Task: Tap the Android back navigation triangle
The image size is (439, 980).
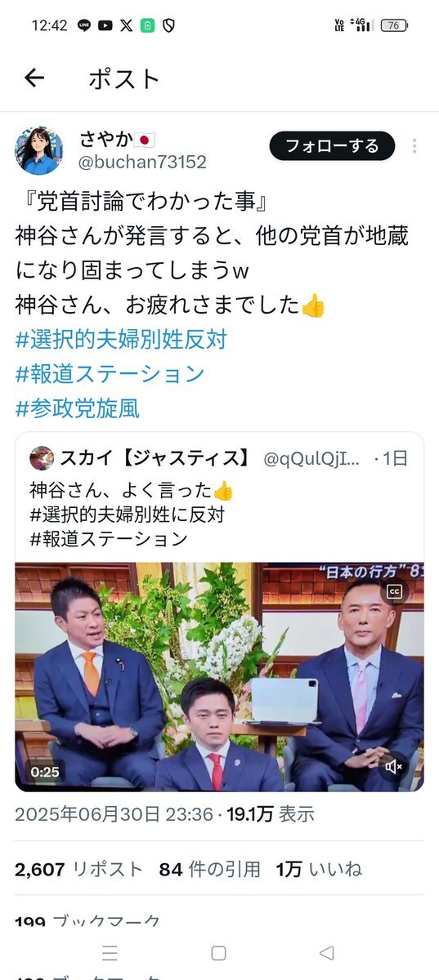Action: coord(327,953)
